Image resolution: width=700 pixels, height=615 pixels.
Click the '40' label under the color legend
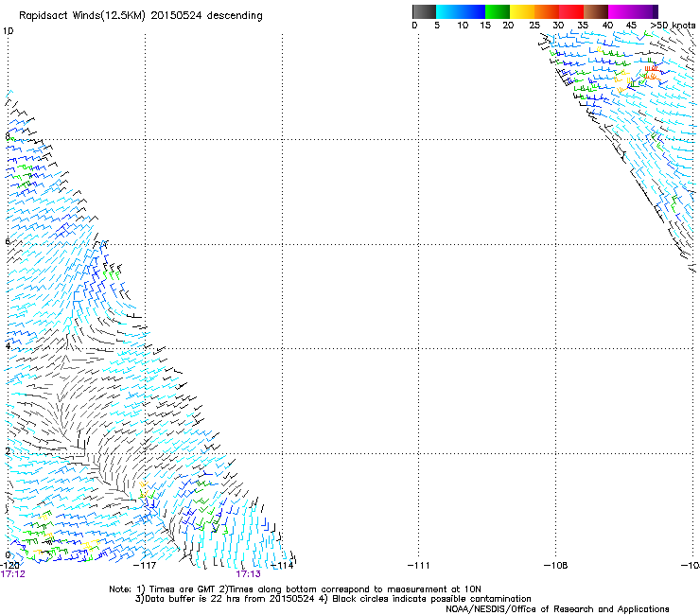click(607, 26)
